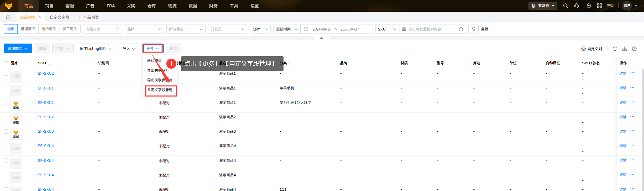This screenshot has height=191, width=644.
Task: Expand the 商品分类 dropdown
Action: (102, 29)
